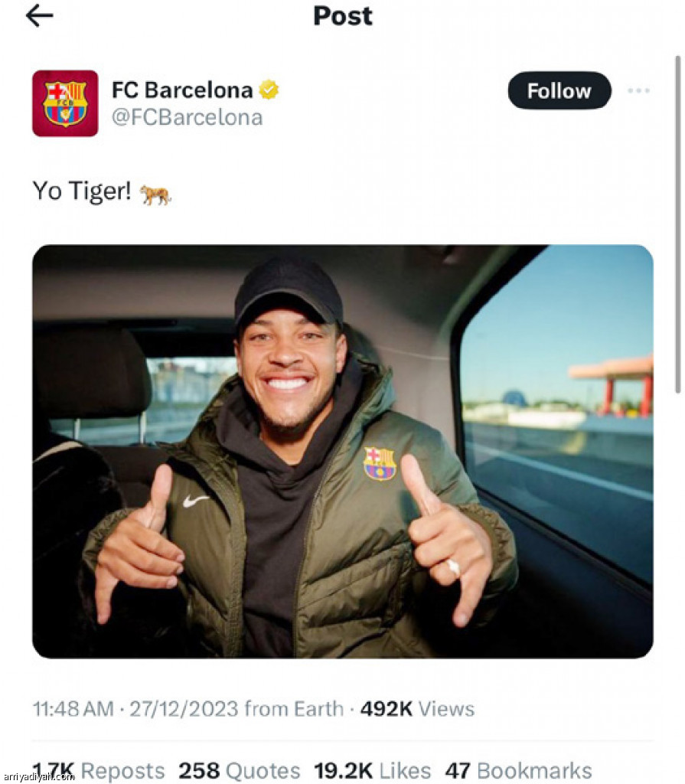
Task: View the 492K Views analytics
Action: pyautogui.click(x=417, y=709)
